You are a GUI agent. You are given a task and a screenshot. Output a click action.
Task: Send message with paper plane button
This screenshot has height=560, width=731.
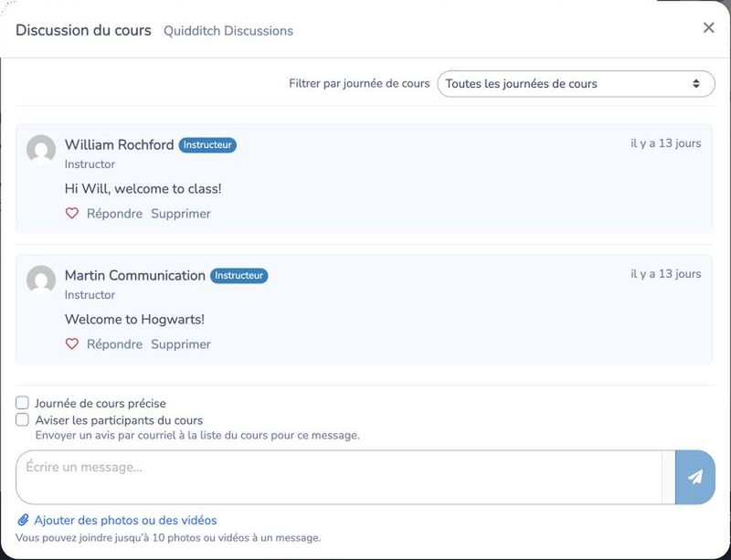[x=694, y=477]
